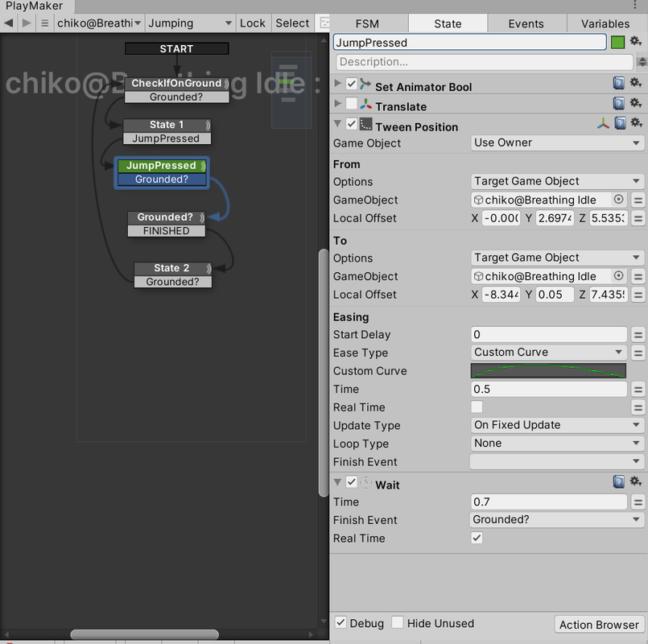Pick the From GameObject with its object picker circle
Screen dimensions: 648x644
[x=618, y=199]
